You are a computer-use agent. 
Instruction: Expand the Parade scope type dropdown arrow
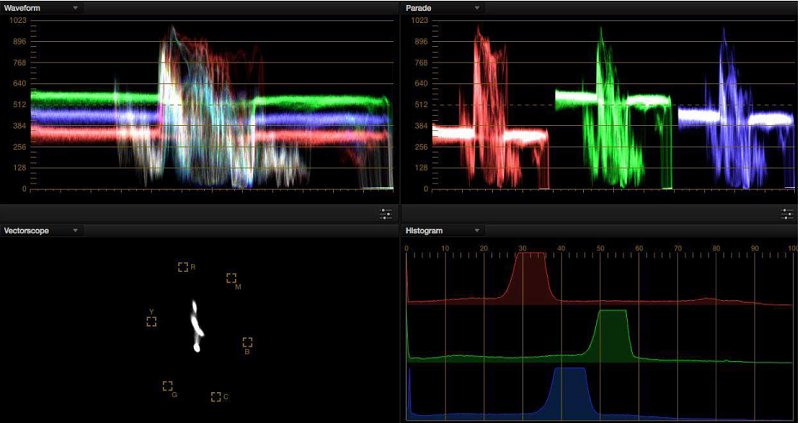tap(476, 7)
